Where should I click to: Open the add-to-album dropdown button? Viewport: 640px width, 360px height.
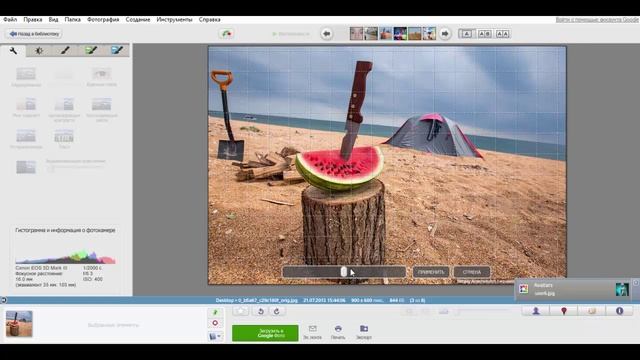click(215, 337)
